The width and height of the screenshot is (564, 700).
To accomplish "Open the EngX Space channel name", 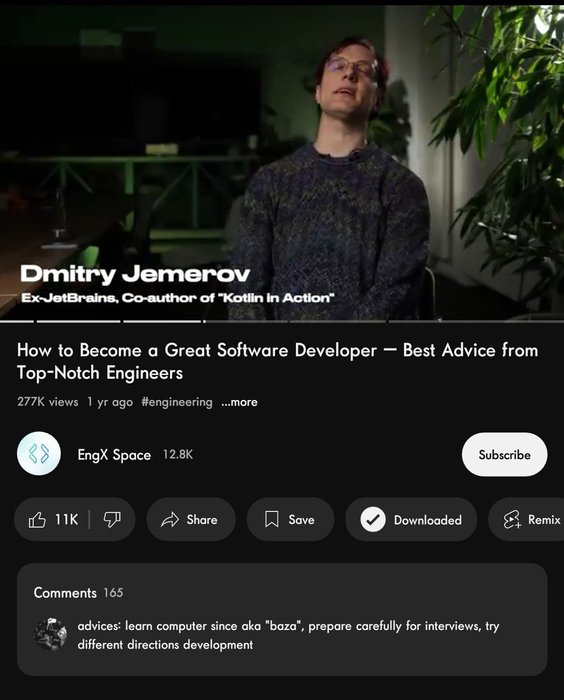I will tap(114, 455).
